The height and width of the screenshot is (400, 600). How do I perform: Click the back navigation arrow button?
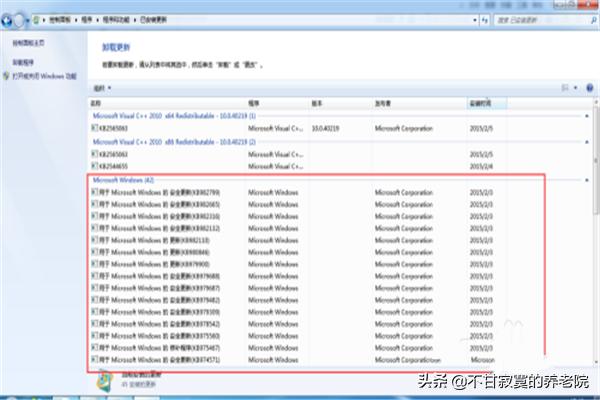pos(8,18)
